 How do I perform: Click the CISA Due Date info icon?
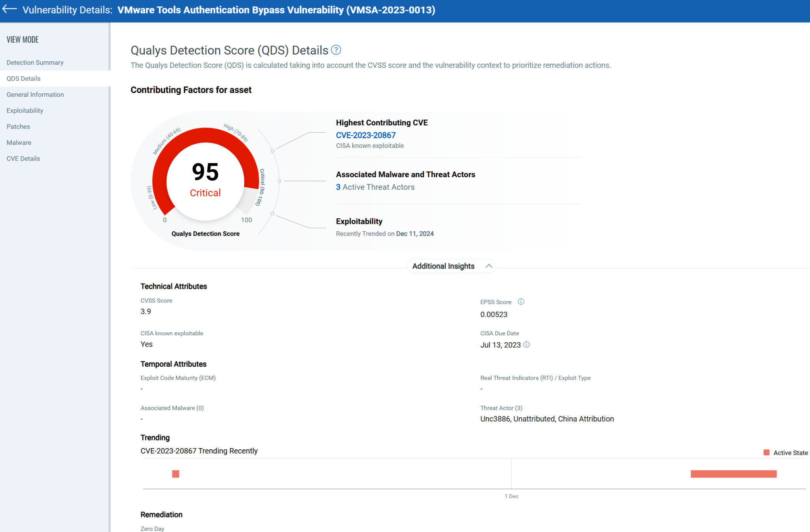tap(526, 345)
